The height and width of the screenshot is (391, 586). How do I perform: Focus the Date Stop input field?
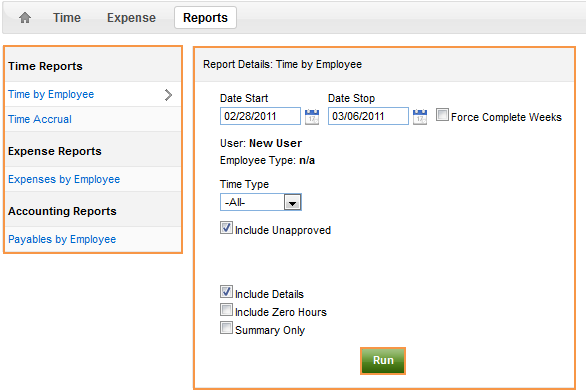[368, 116]
